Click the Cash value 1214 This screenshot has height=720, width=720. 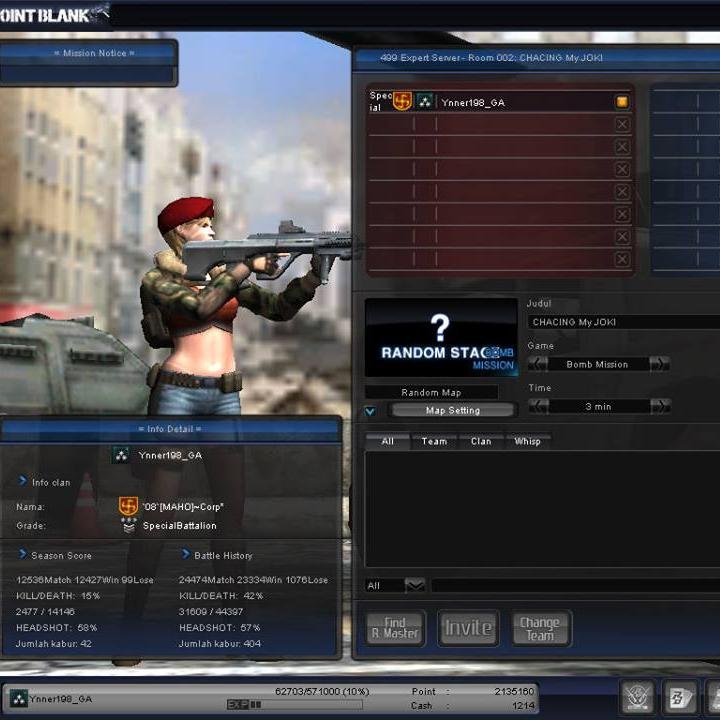point(524,705)
